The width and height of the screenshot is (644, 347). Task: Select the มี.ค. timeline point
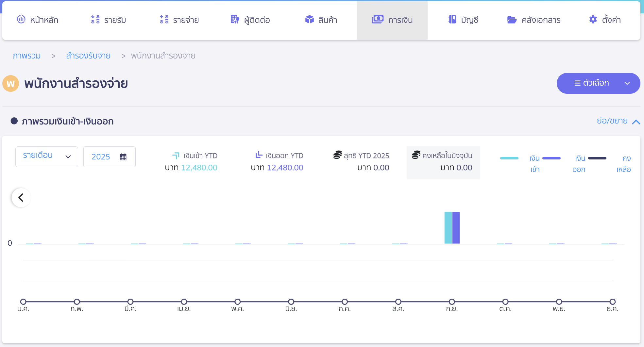click(x=130, y=302)
